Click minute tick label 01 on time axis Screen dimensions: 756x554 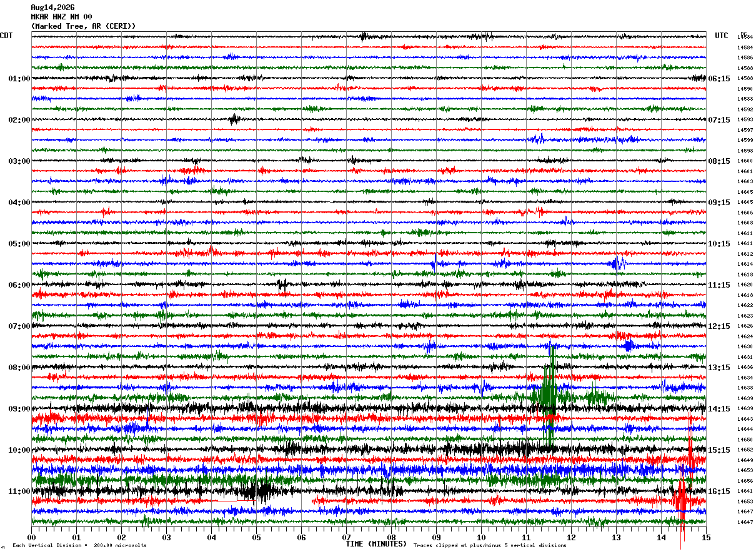pyautogui.click(x=76, y=538)
